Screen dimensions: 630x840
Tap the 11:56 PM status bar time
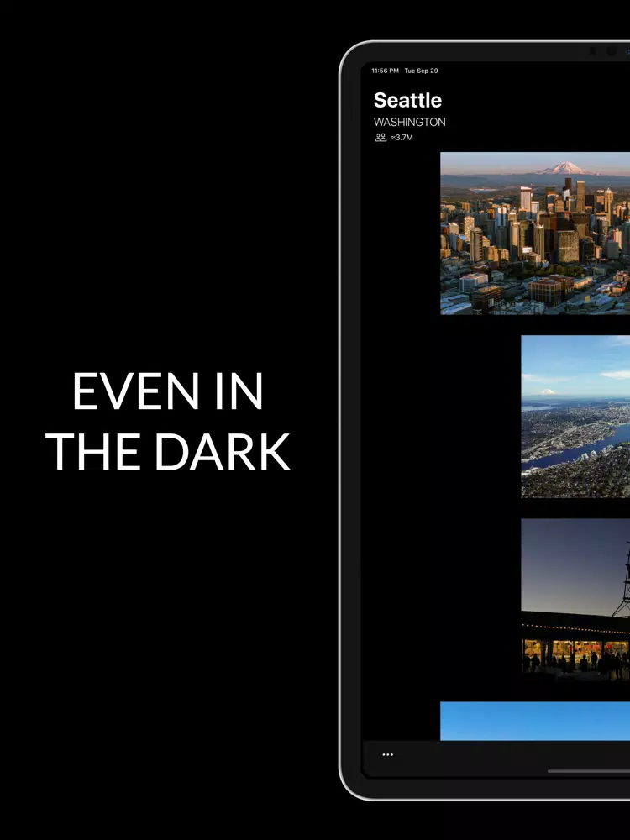(386, 71)
